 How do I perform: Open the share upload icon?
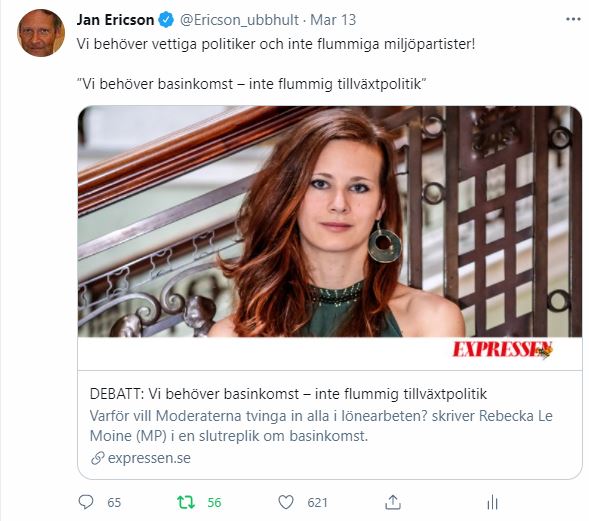click(393, 502)
